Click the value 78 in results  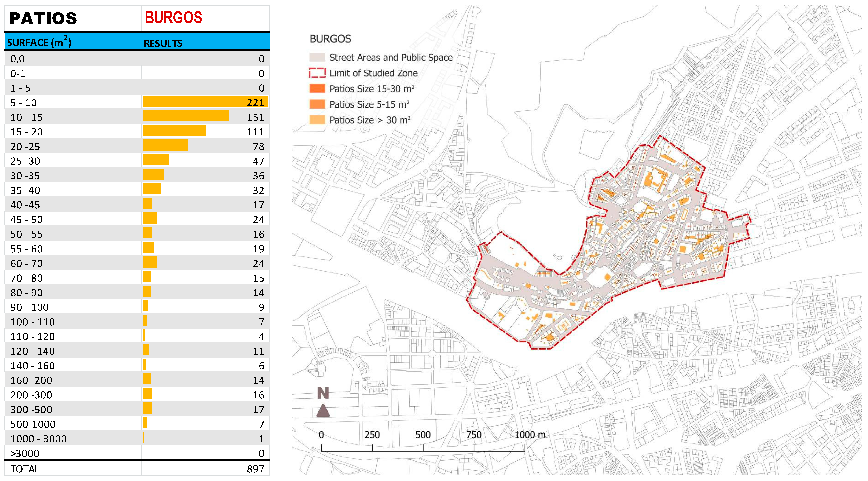click(258, 147)
